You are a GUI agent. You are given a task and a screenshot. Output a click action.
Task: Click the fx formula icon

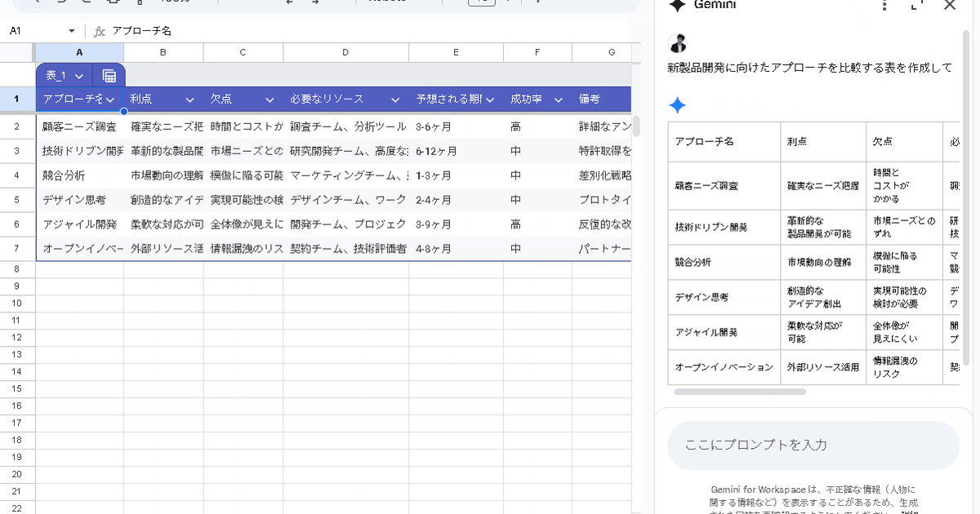coord(100,31)
